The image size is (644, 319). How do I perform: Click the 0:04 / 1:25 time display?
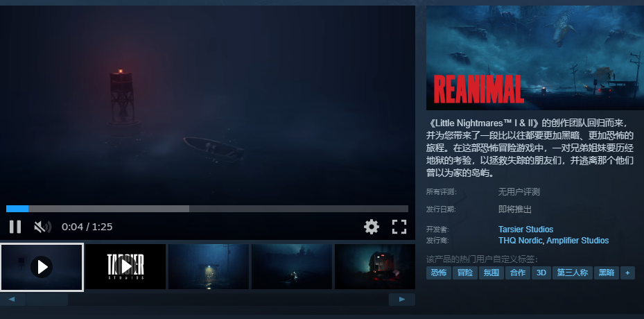pyautogui.click(x=87, y=227)
